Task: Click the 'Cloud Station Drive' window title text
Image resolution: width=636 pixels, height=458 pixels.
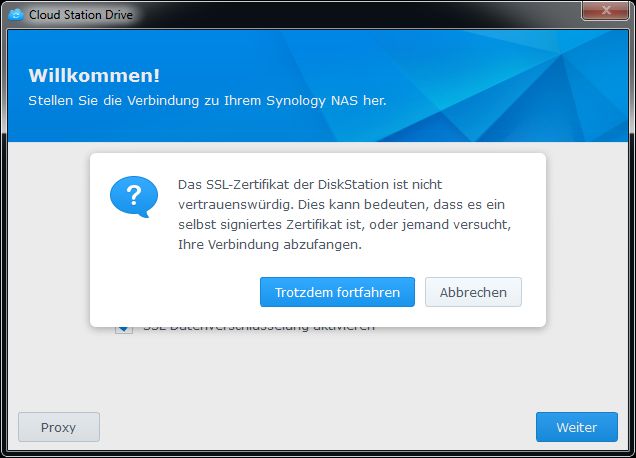Action: click(x=81, y=15)
